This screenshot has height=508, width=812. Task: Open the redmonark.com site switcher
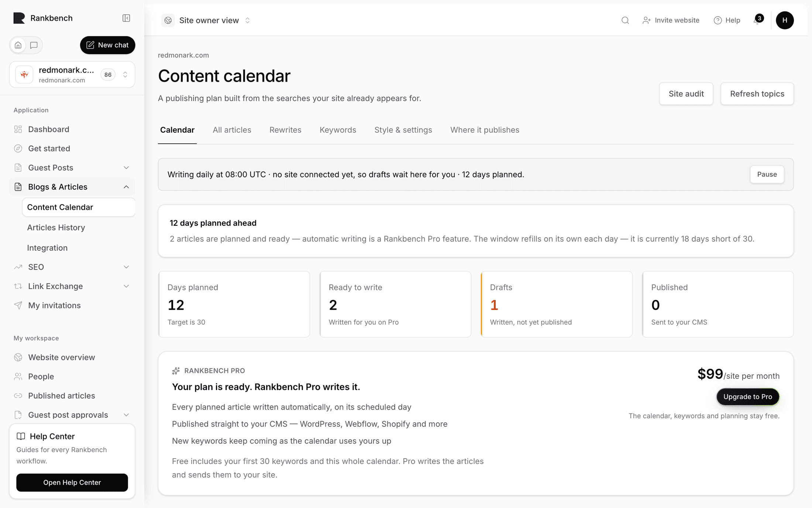(72, 75)
